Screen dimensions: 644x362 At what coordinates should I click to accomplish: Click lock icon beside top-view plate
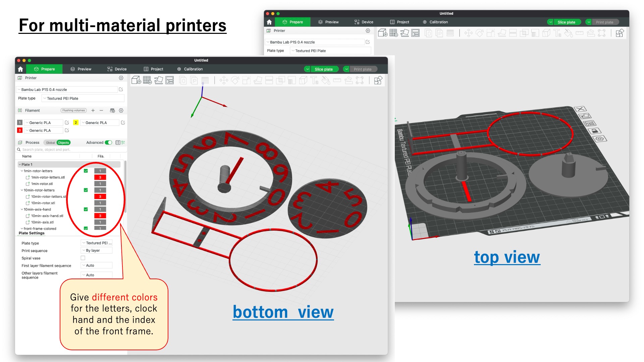594,131
